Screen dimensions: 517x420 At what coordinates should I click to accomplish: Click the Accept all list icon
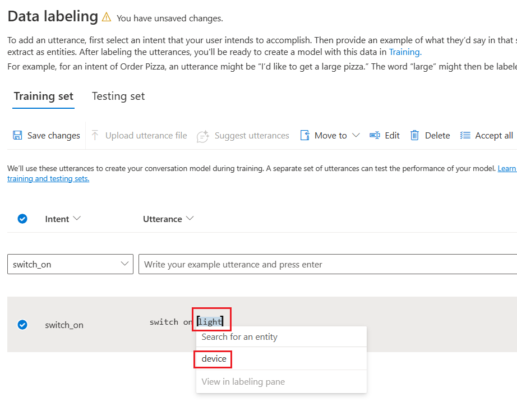coord(465,135)
